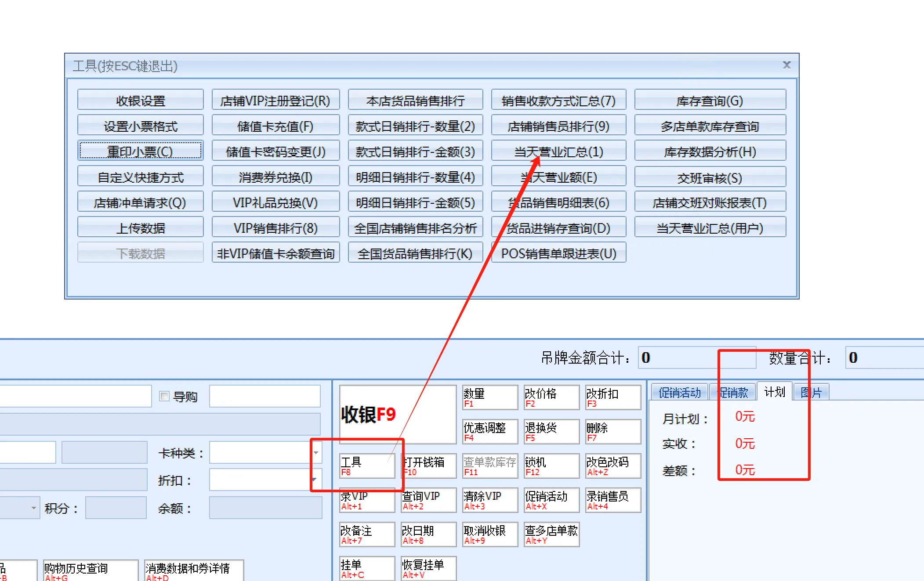Click the 锁机 F12 button
This screenshot has width=924, height=581.
(x=551, y=466)
